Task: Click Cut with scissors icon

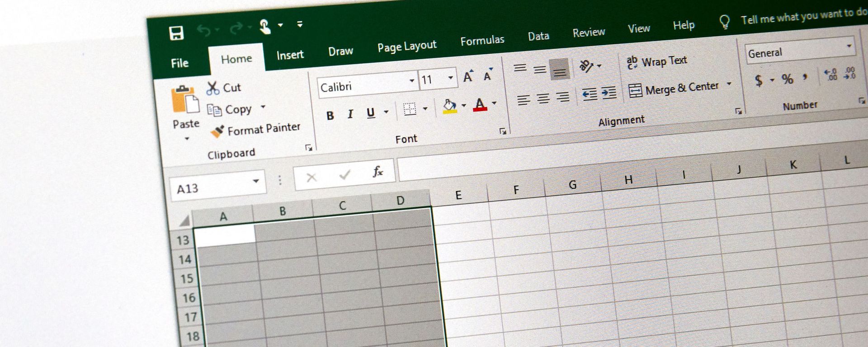Action: tap(224, 88)
